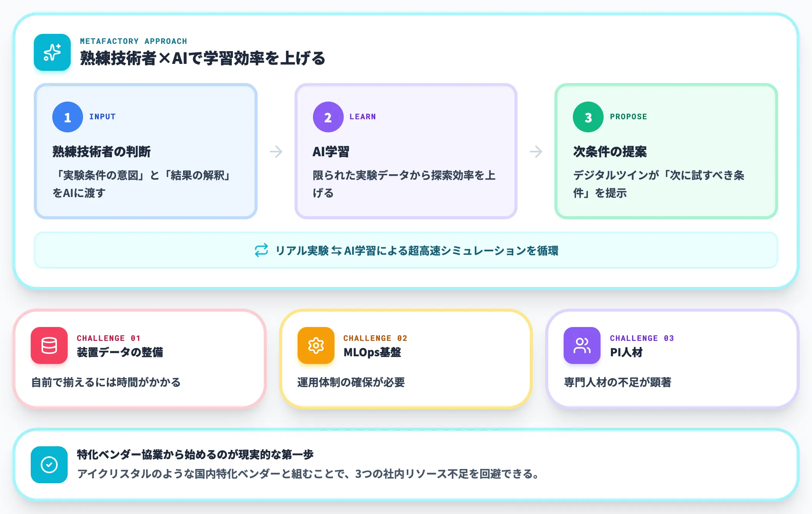The width and height of the screenshot is (812, 514).
Task: Click the sparkle icon beside METAFACTORY APPROACH
Action: 52,52
